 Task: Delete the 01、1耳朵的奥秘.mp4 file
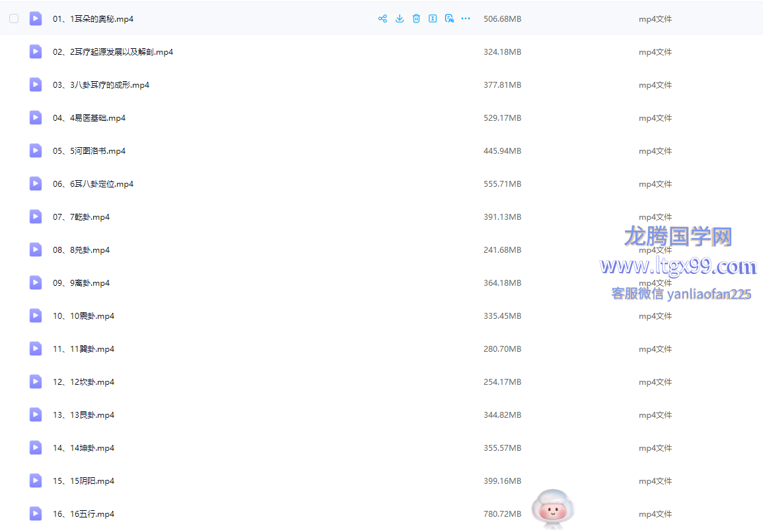click(416, 18)
